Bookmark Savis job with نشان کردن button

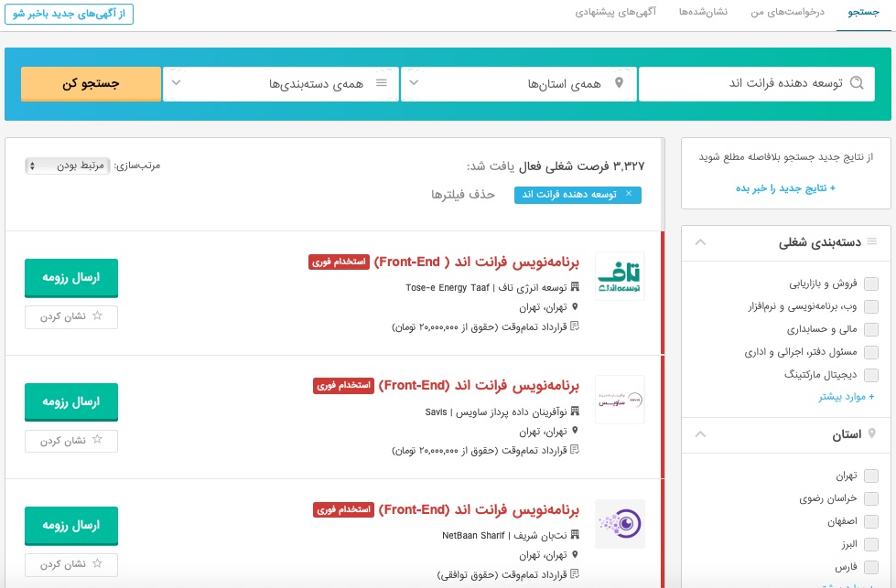71,441
